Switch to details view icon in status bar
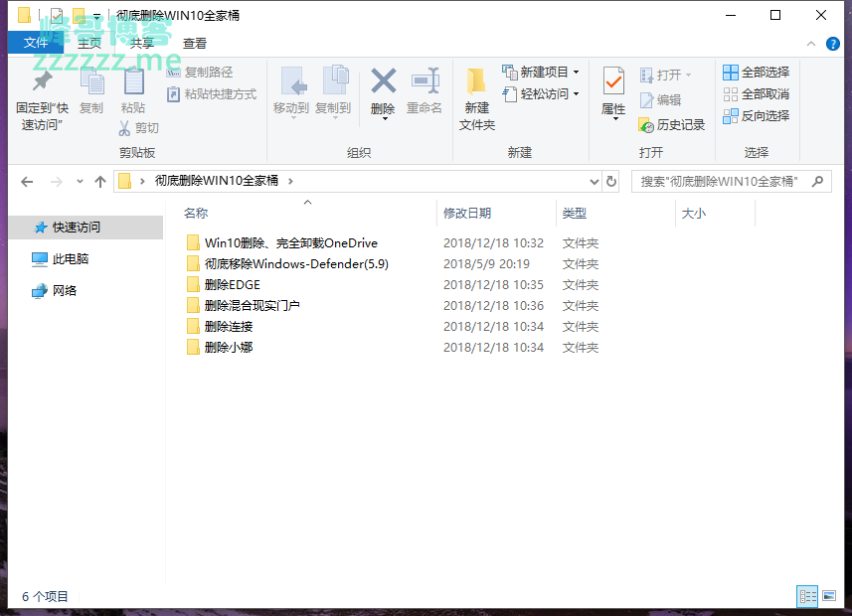 coord(807,596)
